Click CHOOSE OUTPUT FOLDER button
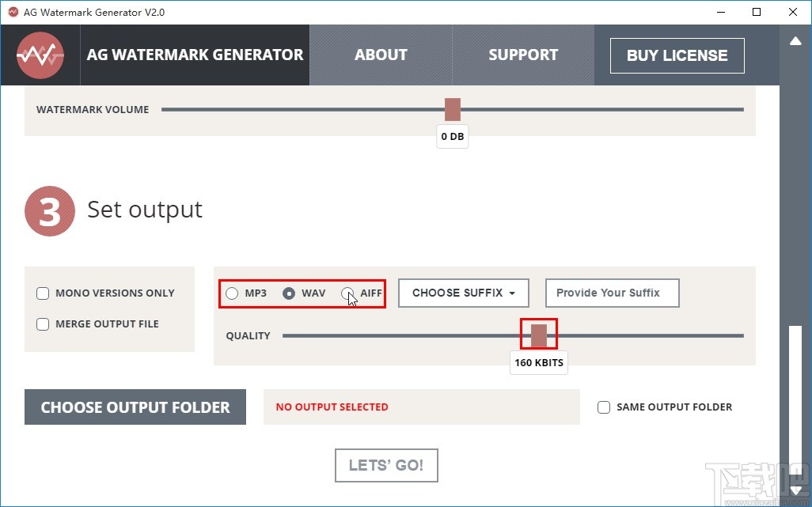 pyautogui.click(x=135, y=407)
